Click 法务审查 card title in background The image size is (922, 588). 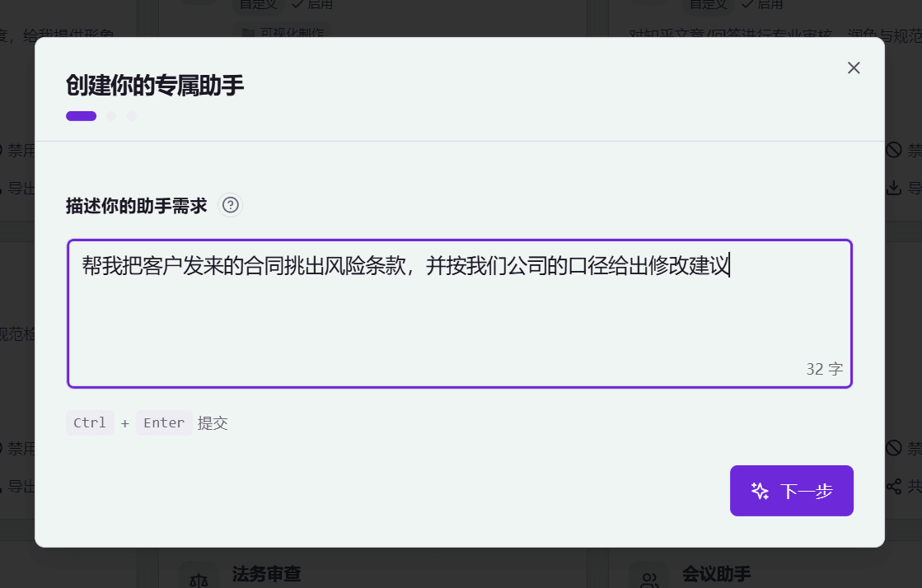(x=266, y=574)
